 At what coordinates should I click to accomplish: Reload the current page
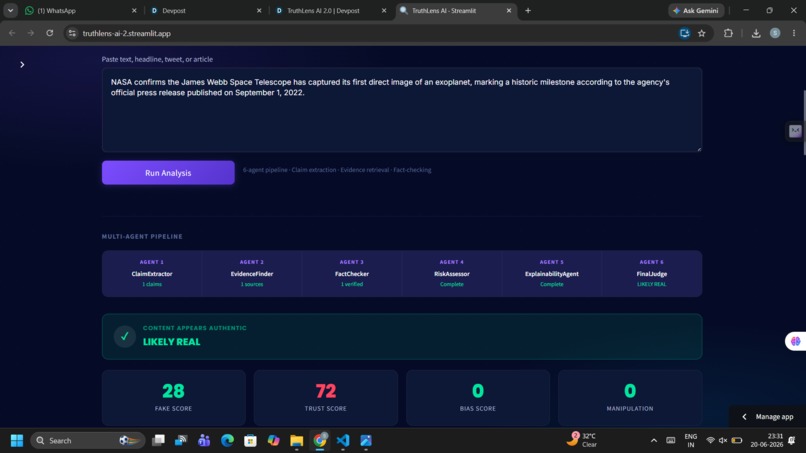pos(50,33)
